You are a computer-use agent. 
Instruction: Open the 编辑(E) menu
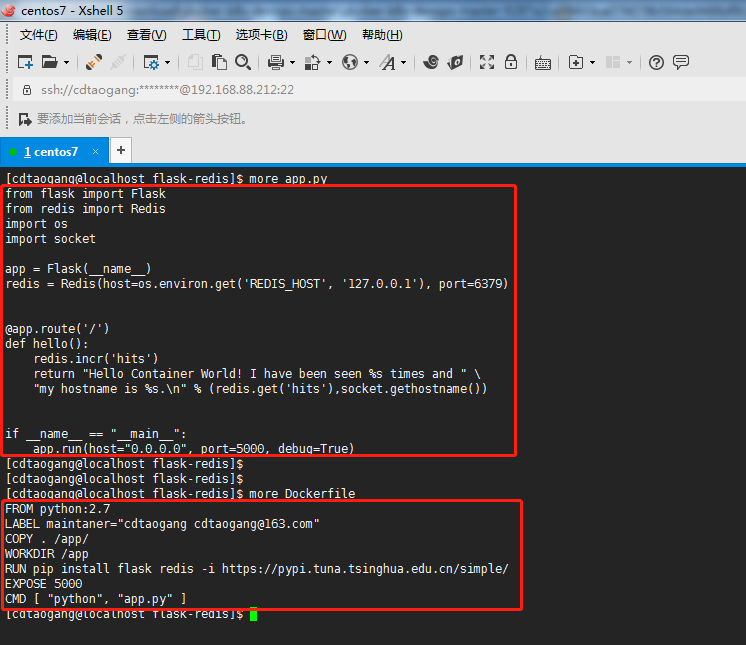point(92,35)
